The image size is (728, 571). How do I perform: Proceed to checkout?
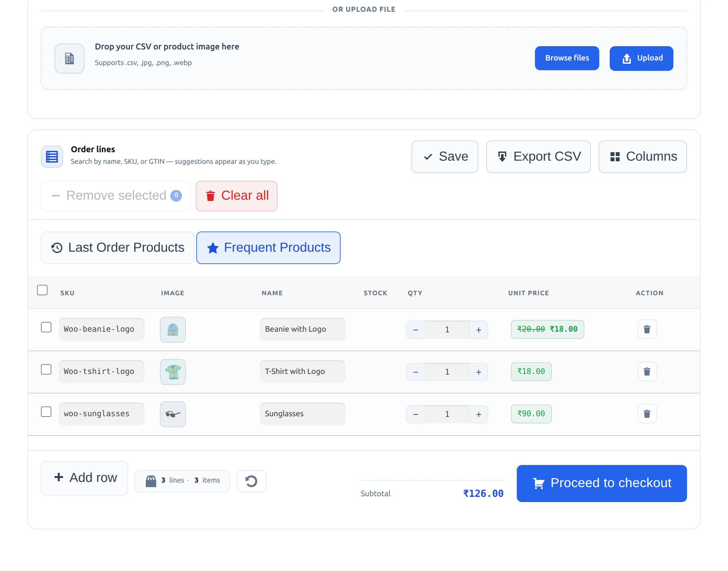tap(601, 483)
